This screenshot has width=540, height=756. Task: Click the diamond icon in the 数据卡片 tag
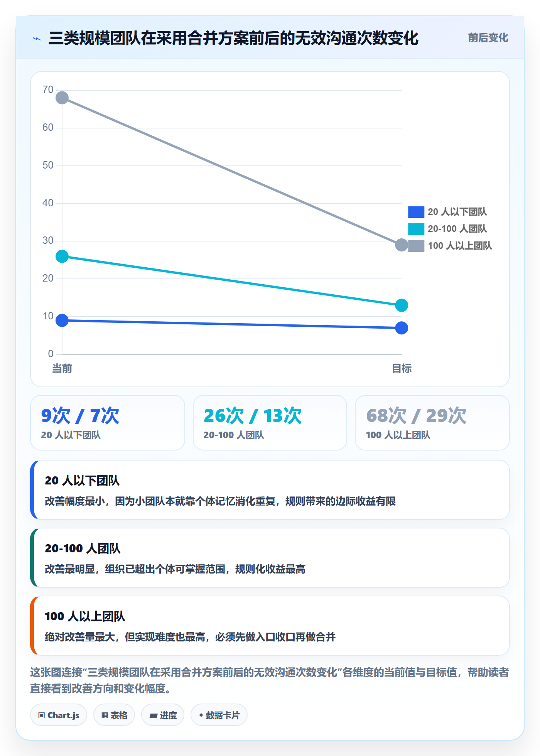pos(201,715)
